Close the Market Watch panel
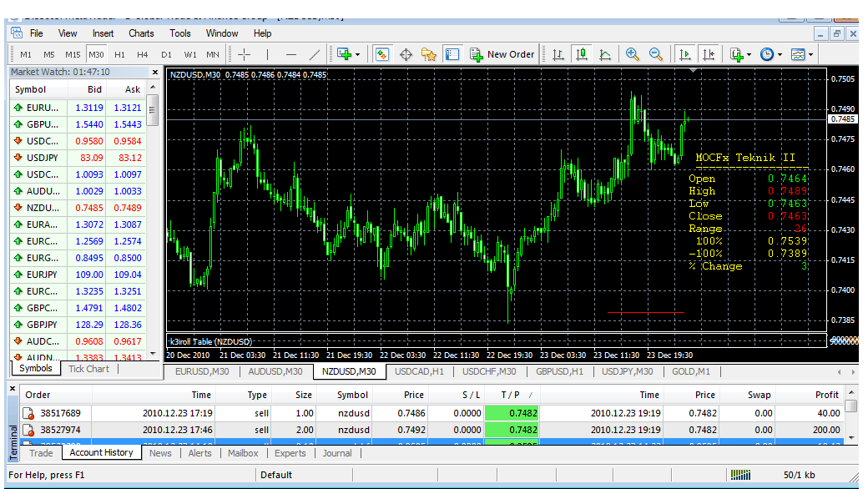The height and width of the screenshot is (489, 868). (x=155, y=72)
